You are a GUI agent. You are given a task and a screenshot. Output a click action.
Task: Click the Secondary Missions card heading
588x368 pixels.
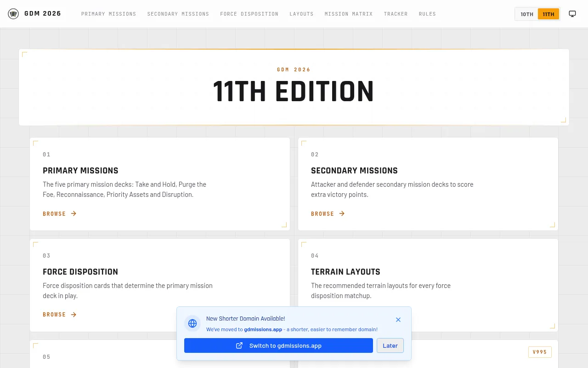pyautogui.click(x=354, y=171)
